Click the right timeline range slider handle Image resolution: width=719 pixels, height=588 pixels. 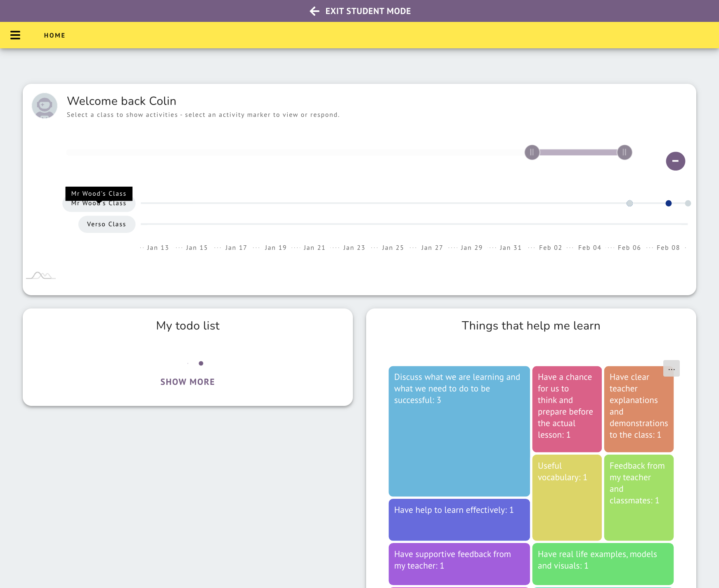click(x=624, y=152)
